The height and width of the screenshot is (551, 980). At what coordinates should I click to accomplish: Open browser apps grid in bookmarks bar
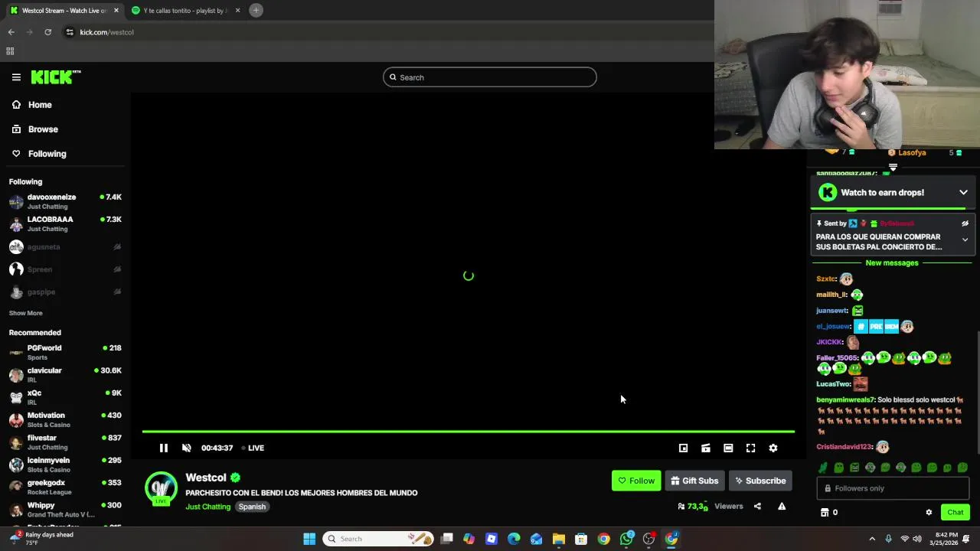point(10,51)
